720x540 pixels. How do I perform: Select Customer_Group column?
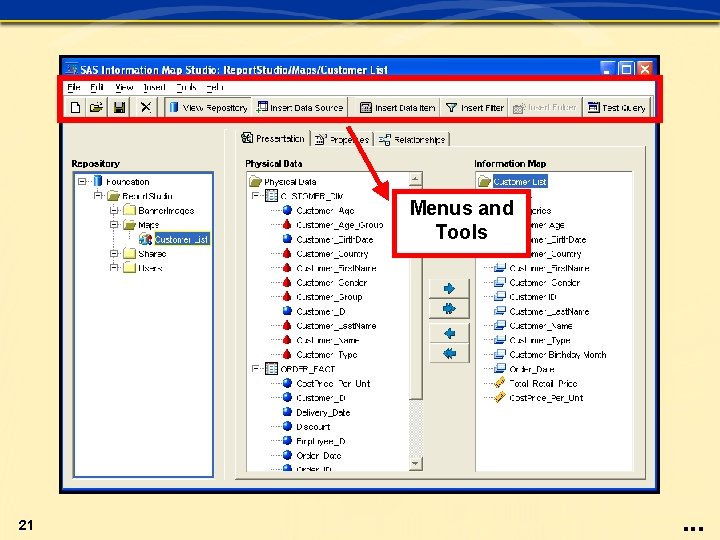point(329,297)
